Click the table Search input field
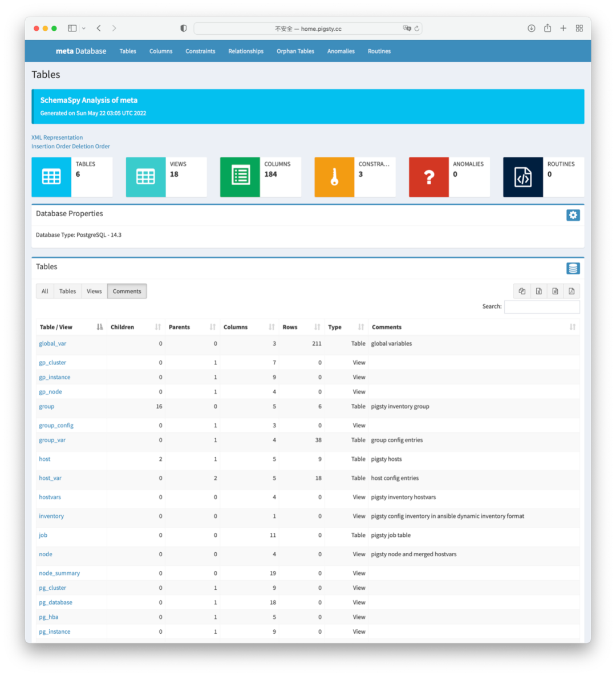Image resolution: width=616 pixels, height=676 pixels. [x=542, y=307]
